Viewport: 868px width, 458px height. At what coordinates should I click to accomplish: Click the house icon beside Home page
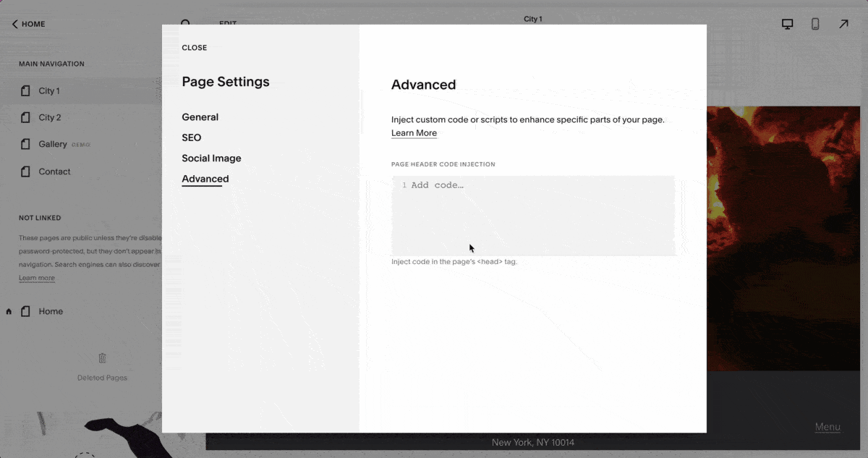click(x=9, y=312)
